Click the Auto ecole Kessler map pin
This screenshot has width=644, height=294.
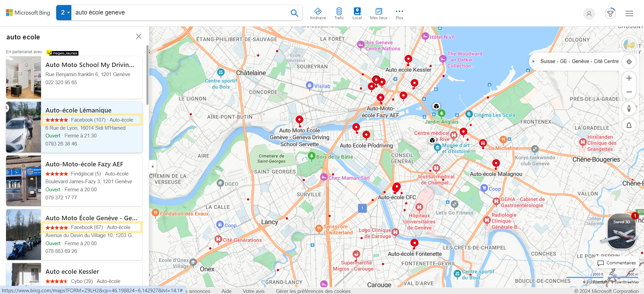coord(408,59)
